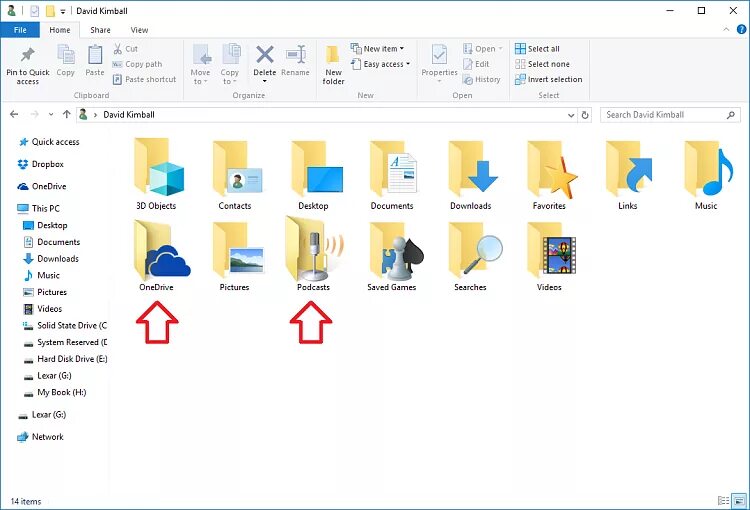
Task: Click the Properties quick access toolbar icon
Action: point(34,11)
